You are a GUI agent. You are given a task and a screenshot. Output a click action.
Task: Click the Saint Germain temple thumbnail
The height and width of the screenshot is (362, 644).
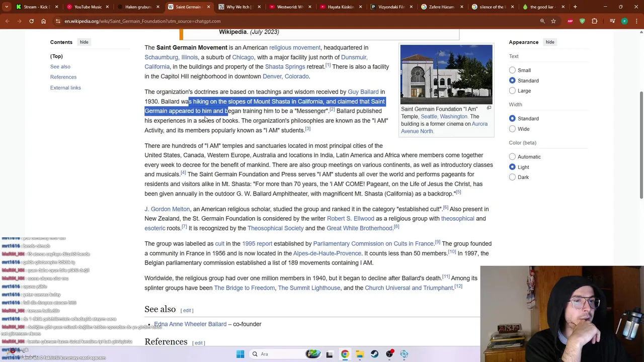[x=446, y=74]
